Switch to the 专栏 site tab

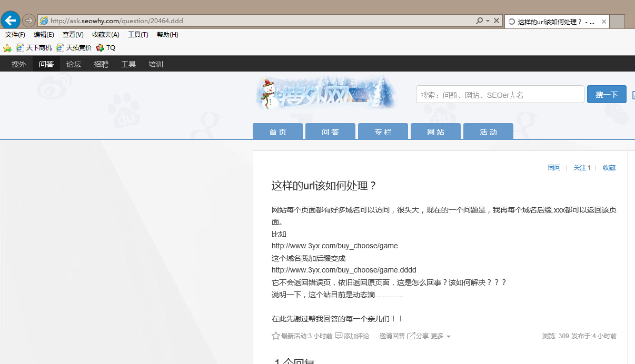click(x=383, y=132)
